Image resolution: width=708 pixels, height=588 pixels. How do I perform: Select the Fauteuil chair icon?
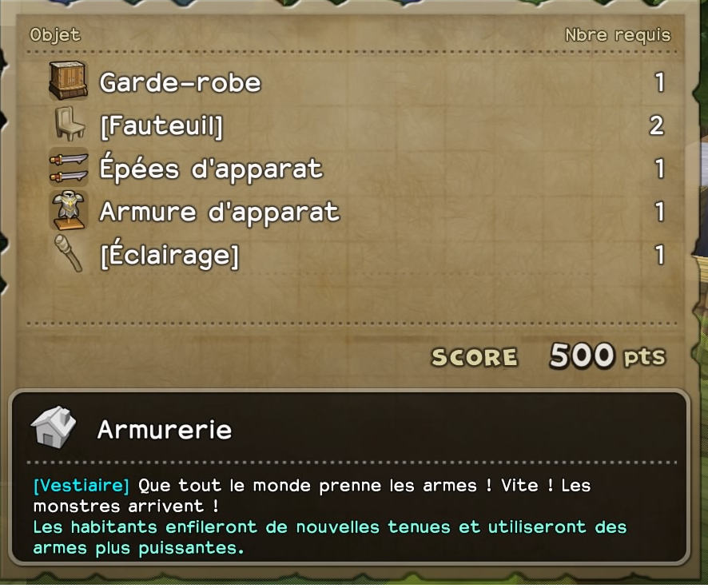pos(69,124)
